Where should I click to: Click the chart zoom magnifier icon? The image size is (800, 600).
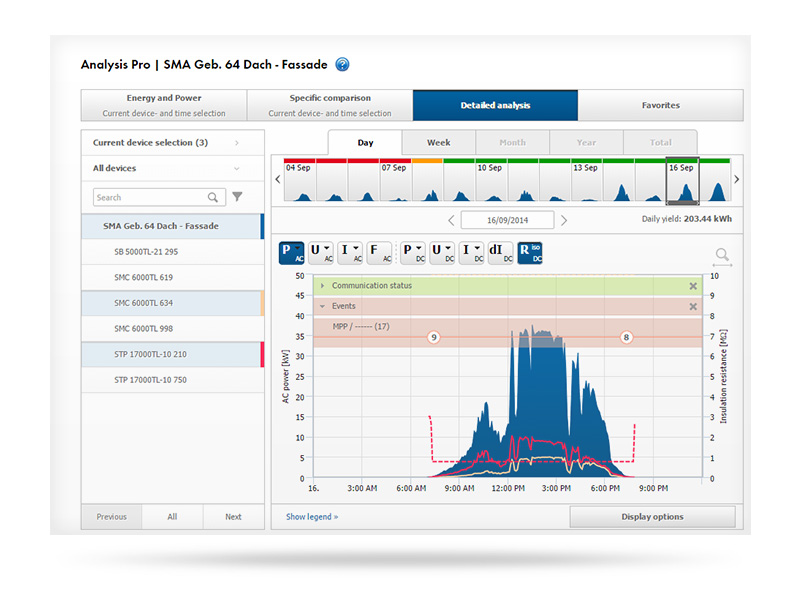(x=722, y=255)
